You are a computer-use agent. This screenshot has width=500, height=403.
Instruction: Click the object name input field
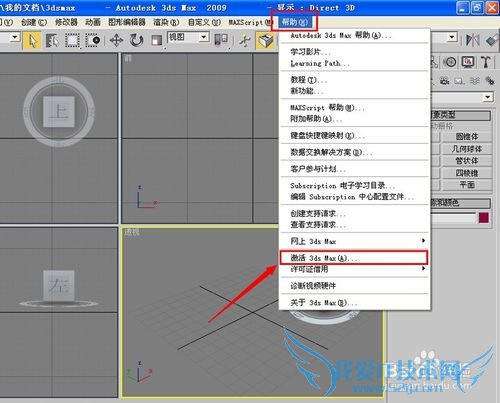[453, 218]
